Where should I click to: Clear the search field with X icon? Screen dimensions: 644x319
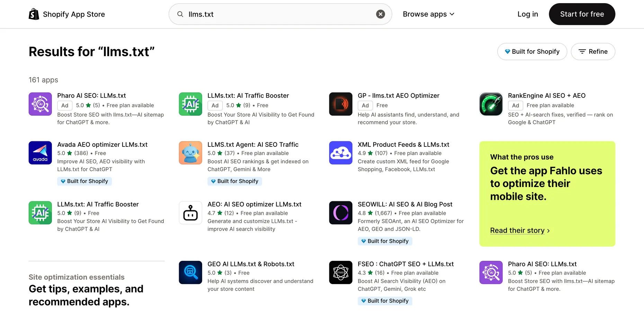pos(381,14)
